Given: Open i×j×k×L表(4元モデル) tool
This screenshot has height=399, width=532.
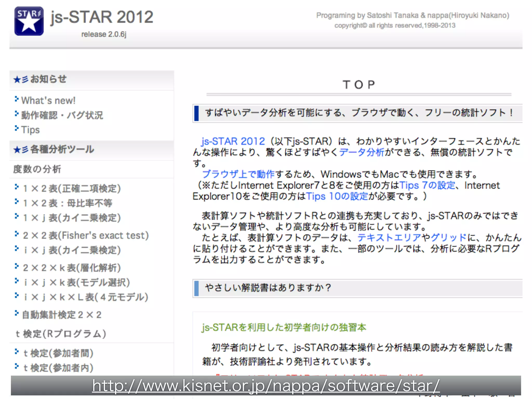Looking at the screenshot, I should pyautogui.click(x=85, y=297).
